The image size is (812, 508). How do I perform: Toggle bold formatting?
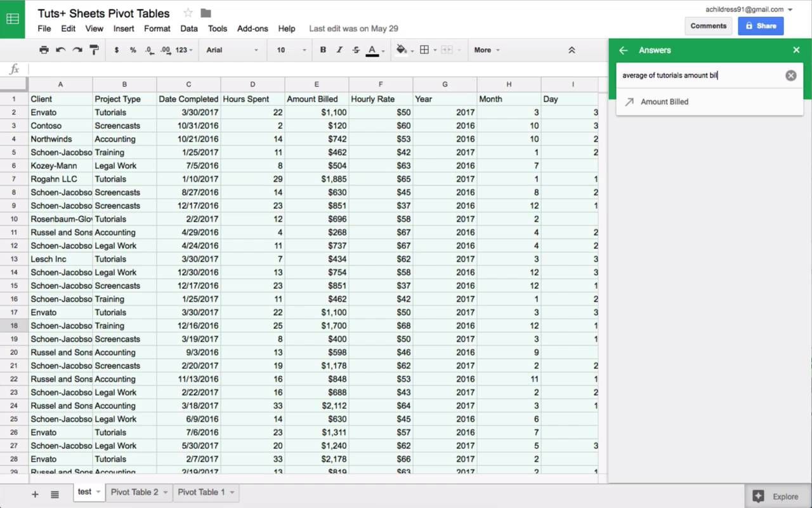[323, 50]
